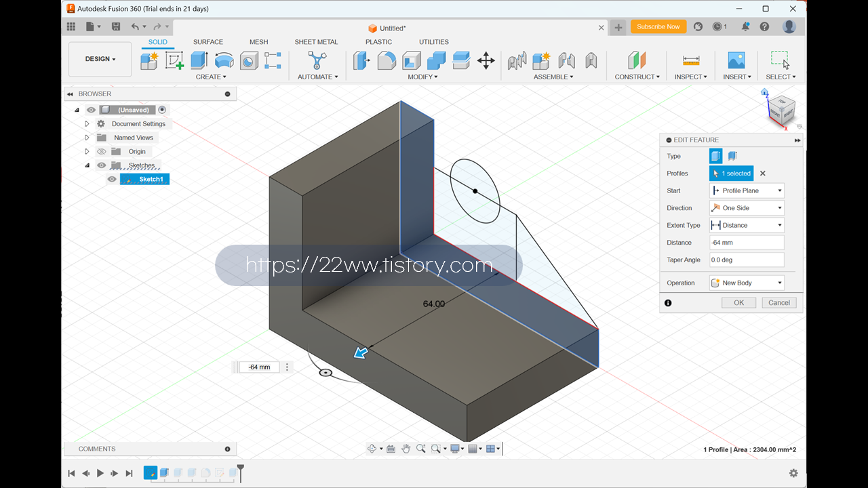Open timeline settings gear
Screen dimensions: 868x488
(x=793, y=473)
